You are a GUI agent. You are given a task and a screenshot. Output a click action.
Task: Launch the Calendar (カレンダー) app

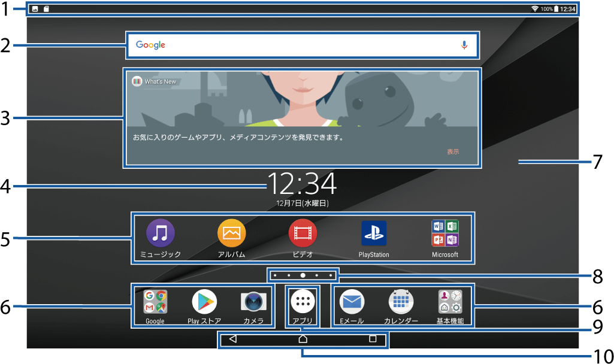pos(401,302)
